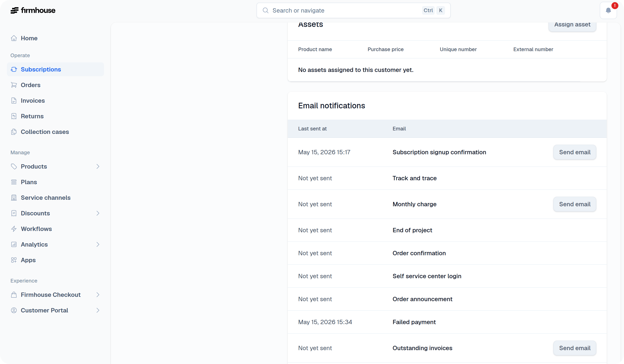Viewport: 624px width, 364px height.
Task: Click the Analytics chart icon
Action: click(14, 244)
